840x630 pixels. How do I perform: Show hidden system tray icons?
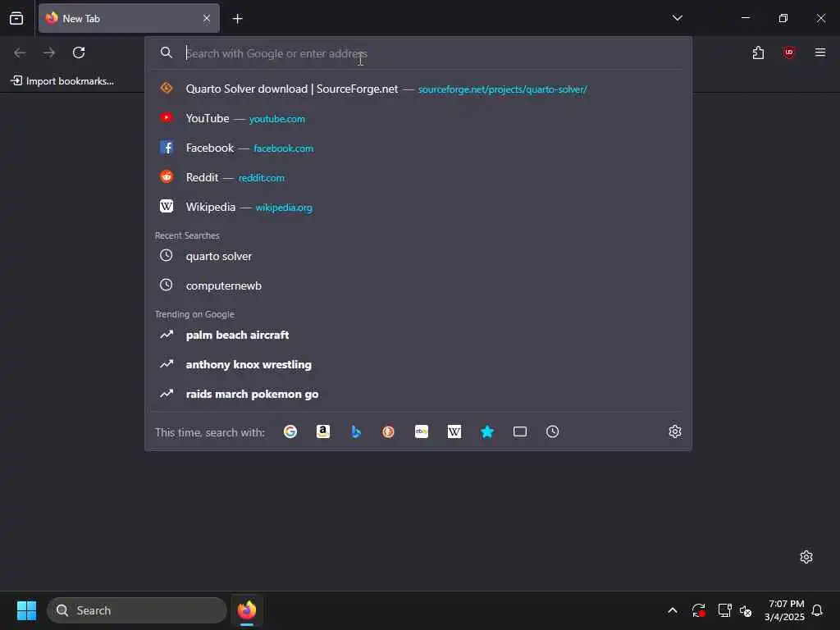point(673,610)
